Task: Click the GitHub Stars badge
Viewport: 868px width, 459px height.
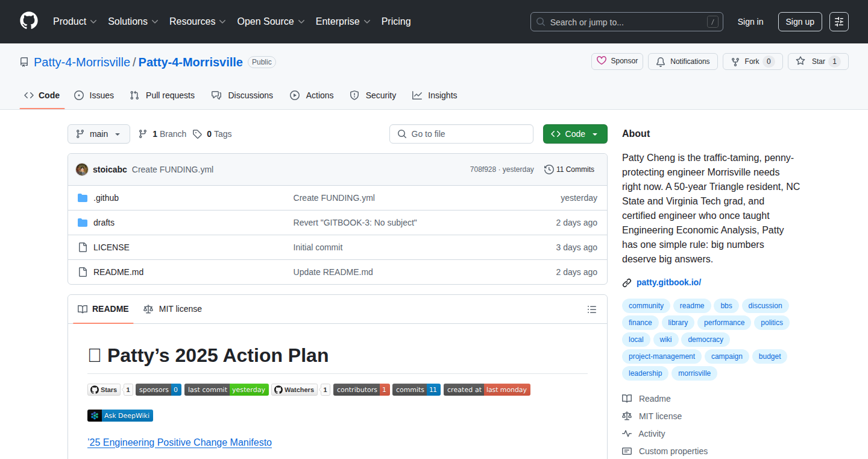Action: (x=110, y=390)
